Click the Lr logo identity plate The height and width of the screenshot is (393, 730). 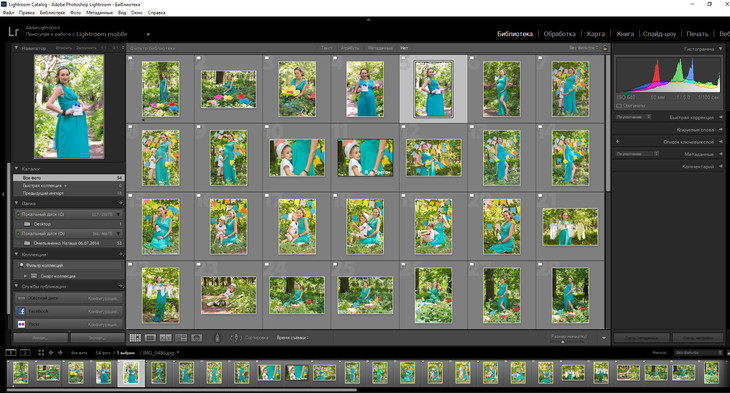point(14,32)
